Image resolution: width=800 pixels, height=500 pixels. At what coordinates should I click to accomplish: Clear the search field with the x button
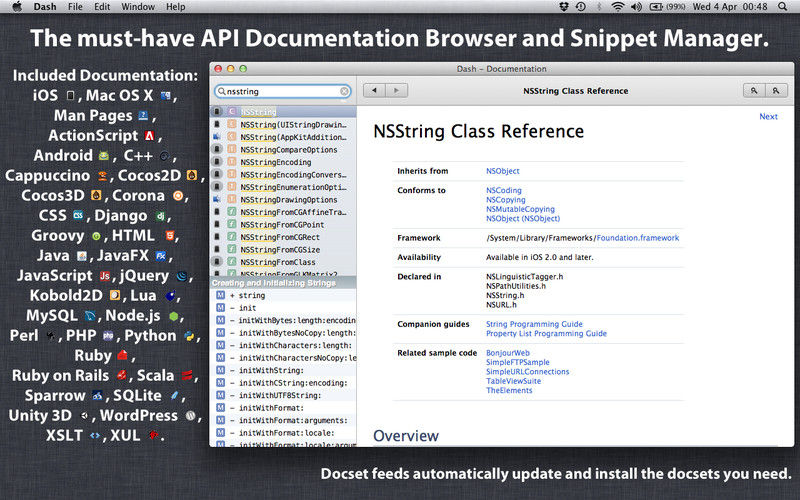point(344,91)
